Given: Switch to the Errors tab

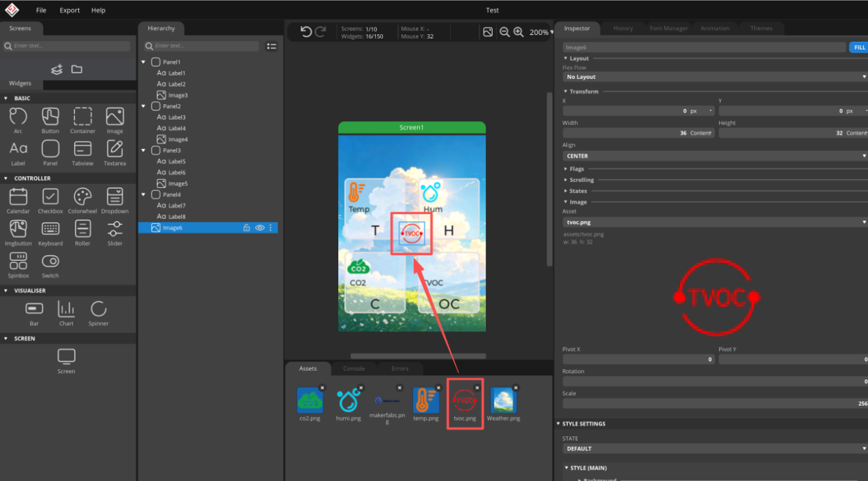Looking at the screenshot, I should (x=400, y=368).
